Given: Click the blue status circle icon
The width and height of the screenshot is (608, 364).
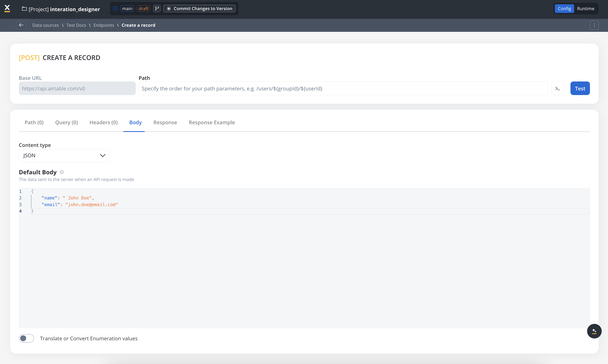Looking at the screenshot, I should [115, 9].
